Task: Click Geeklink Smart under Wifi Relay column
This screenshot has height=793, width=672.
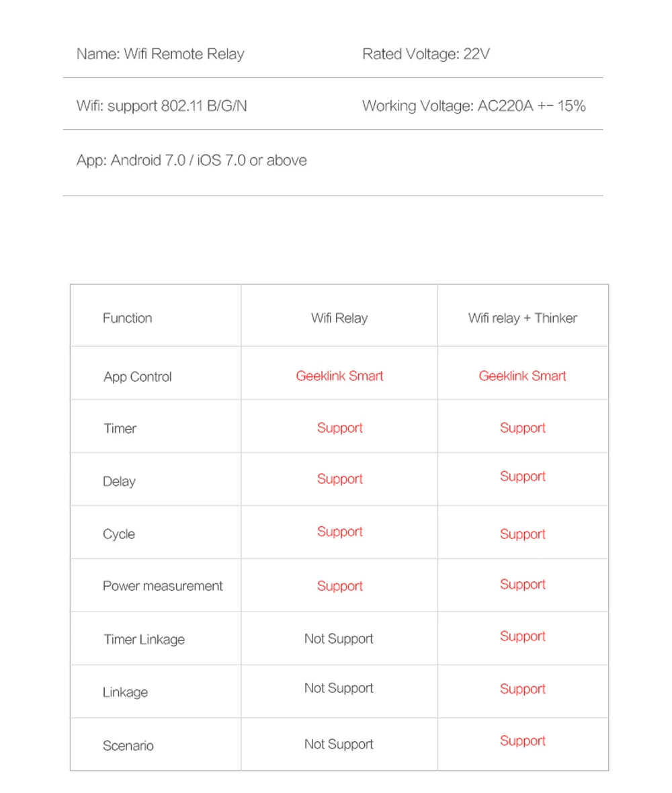Action: coord(339,376)
